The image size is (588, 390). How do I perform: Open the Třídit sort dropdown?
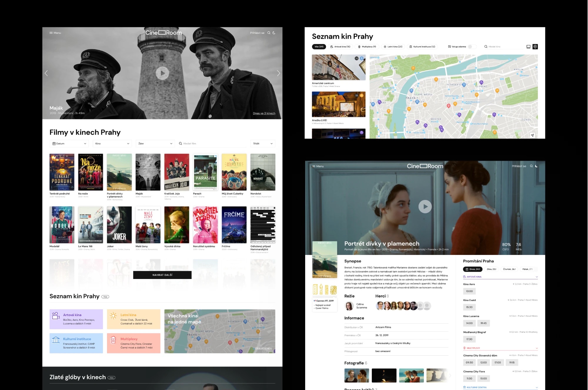263,144
